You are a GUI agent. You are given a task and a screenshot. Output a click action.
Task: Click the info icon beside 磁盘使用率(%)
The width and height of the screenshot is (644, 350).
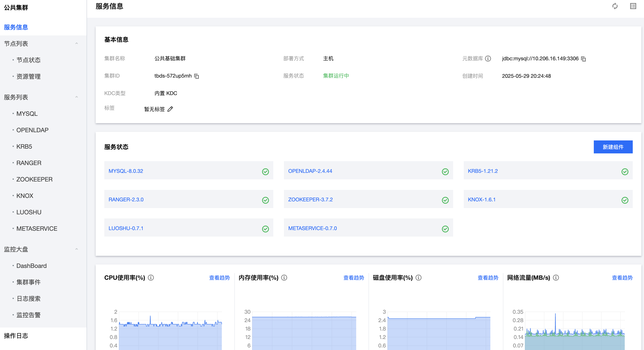coord(419,278)
